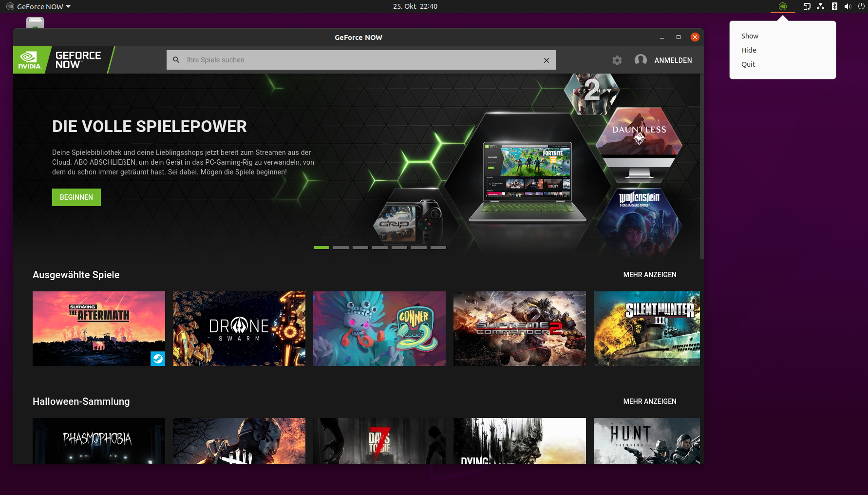868x495 pixels.
Task: Click the user avatar icon
Action: click(x=641, y=59)
